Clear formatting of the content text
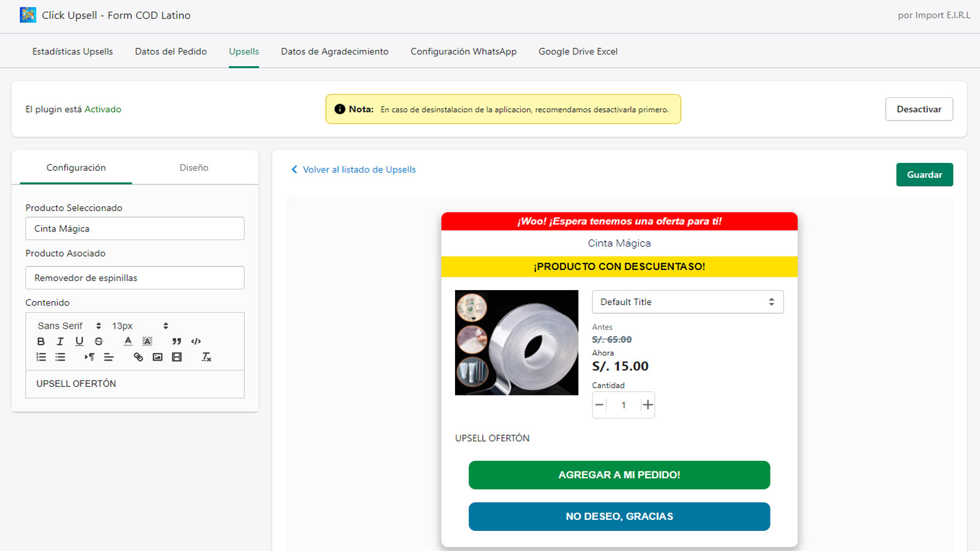Screen dimensions: 980x551 click(206, 357)
